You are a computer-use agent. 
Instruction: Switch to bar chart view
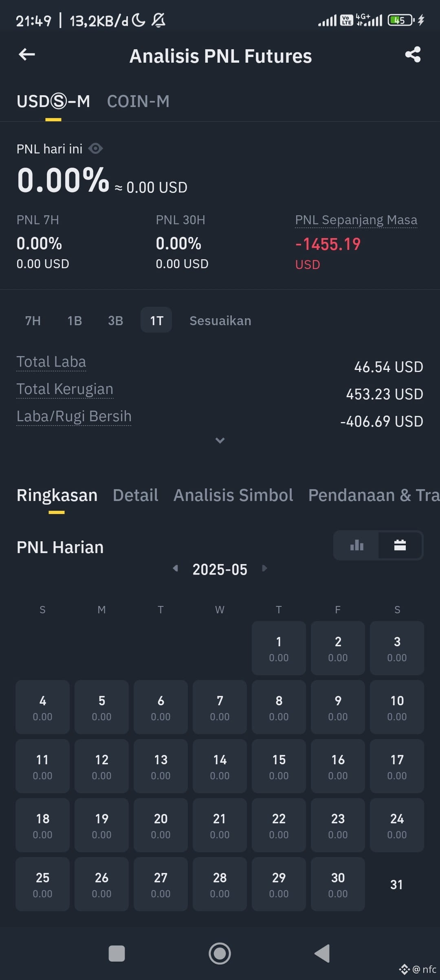point(356,545)
